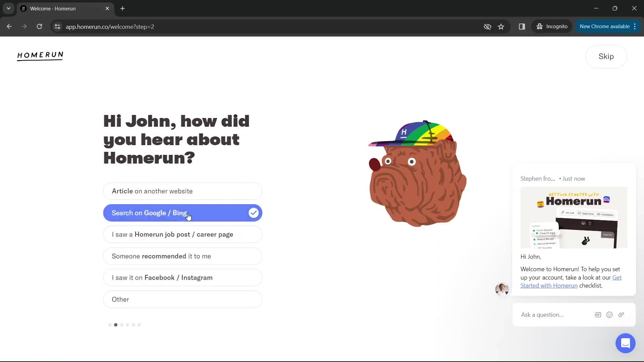Jump to third step pagination dot
Screen dimensions: 644x362
tap(122, 325)
